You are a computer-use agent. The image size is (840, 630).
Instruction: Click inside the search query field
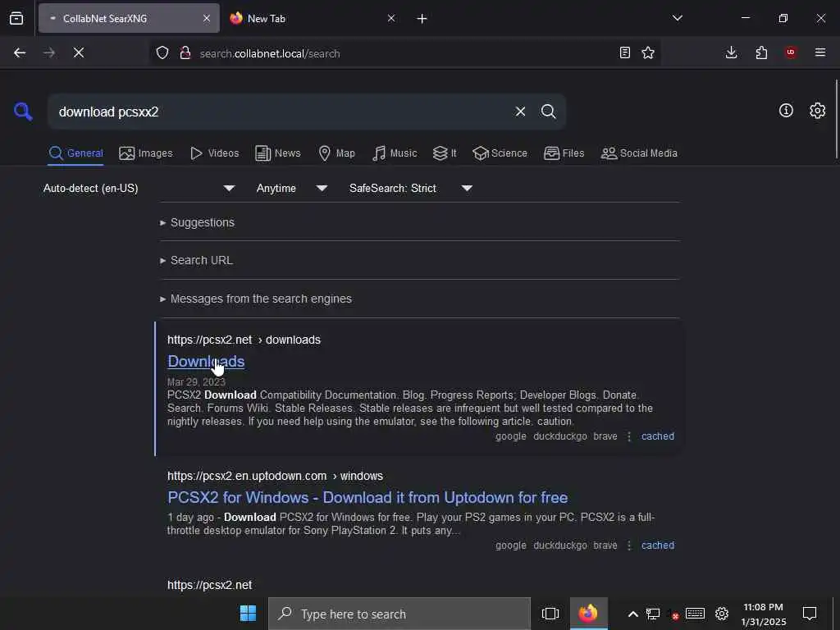(x=282, y=112)
